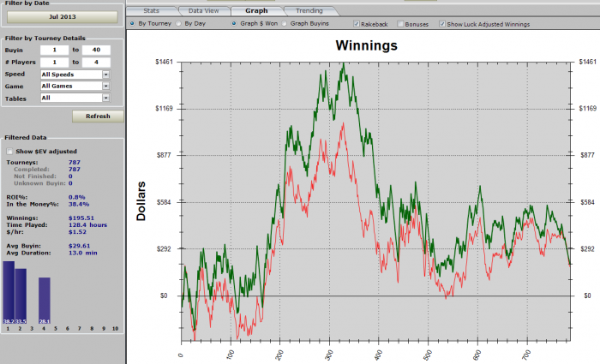The height and width of the screenshot is (364, 600).
Task: Switch to the Stats tab
Action: click(x=152, y=10)
